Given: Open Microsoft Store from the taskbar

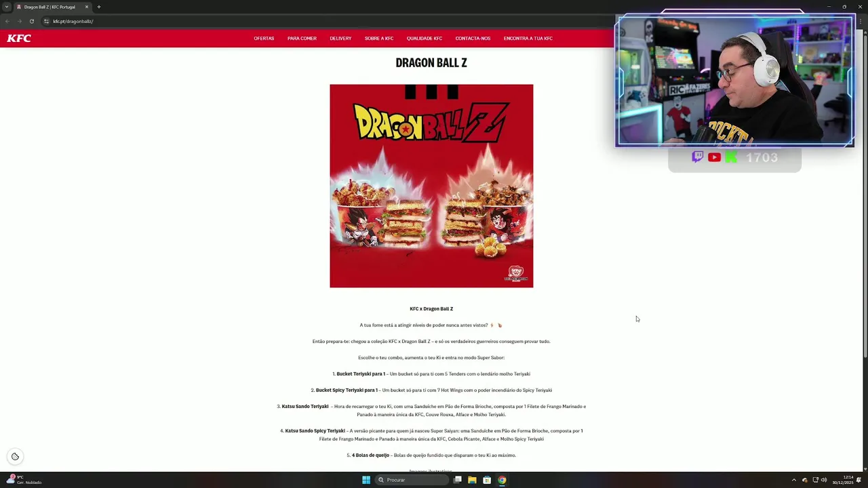Looking at the screenshot, I should (x=487, y=480).
